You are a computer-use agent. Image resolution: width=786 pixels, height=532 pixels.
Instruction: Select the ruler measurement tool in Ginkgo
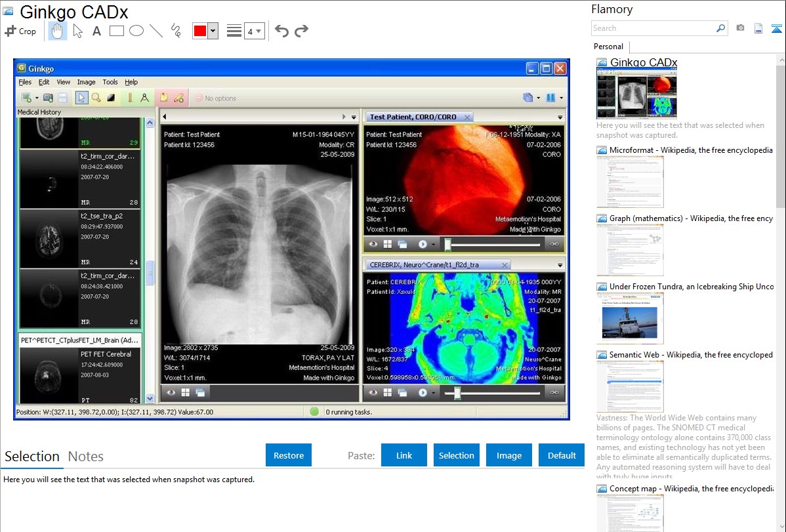coord(130,98)
